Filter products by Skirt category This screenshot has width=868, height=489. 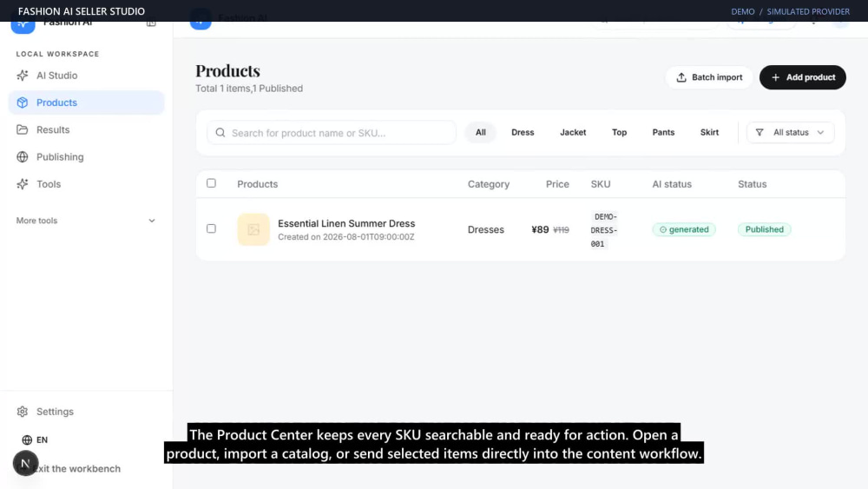(x=709, y=132)
